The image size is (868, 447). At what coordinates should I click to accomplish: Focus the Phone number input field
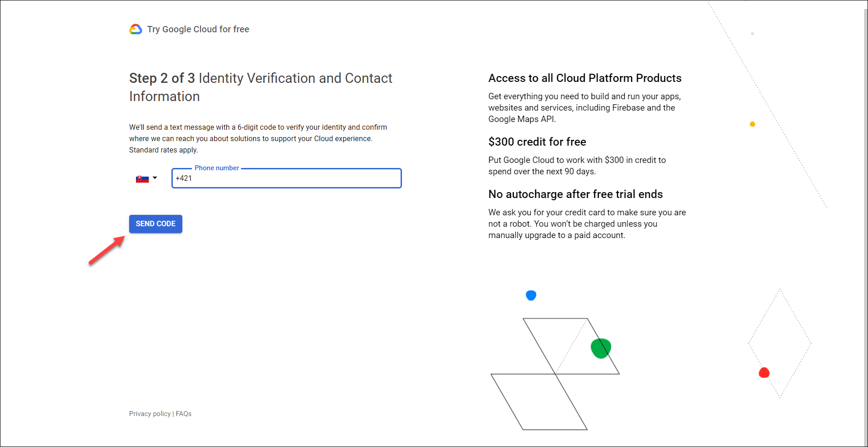286,178
